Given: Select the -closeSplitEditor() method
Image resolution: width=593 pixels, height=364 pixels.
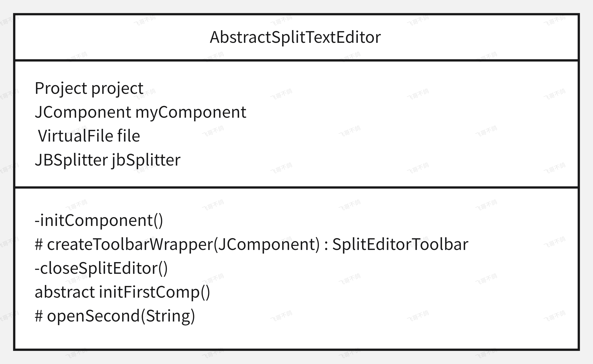Looking at the screenshot, I should 101,268.
